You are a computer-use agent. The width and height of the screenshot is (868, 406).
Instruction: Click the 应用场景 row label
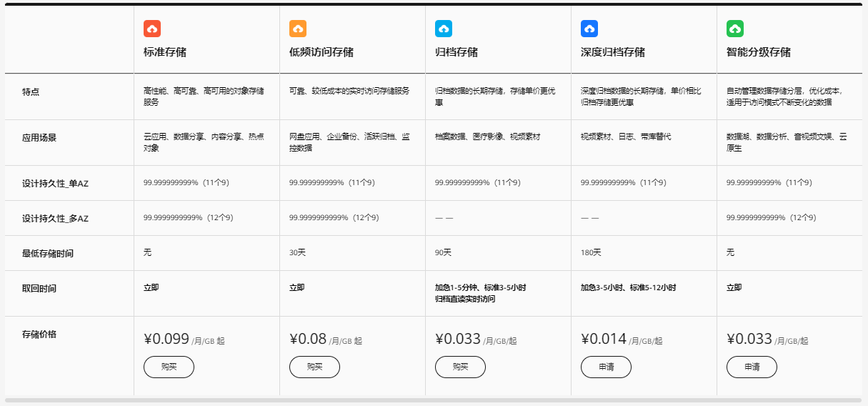(39, 137)
